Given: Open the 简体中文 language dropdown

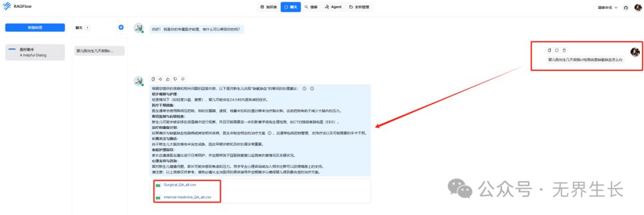Looking at the screenshot, I should [608, 7].
